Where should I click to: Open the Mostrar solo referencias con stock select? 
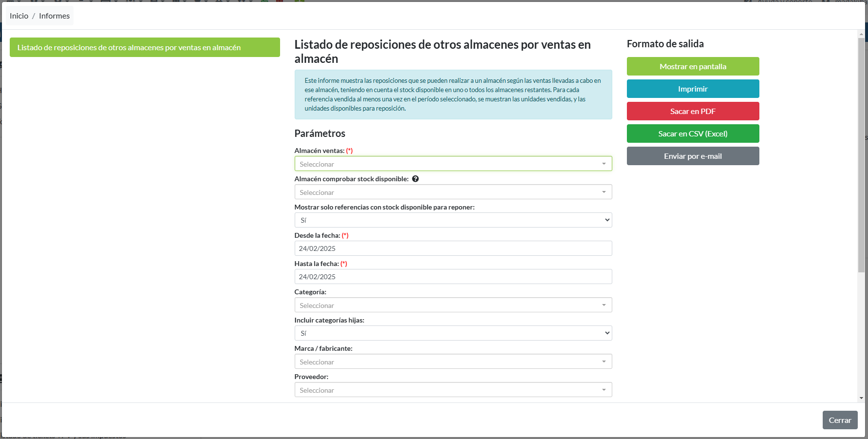coord(453,220)
